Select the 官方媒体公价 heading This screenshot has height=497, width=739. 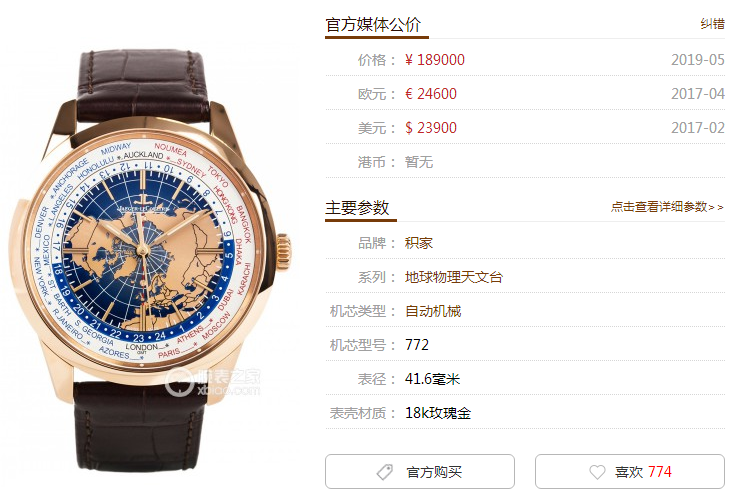[x=373, y=24]
